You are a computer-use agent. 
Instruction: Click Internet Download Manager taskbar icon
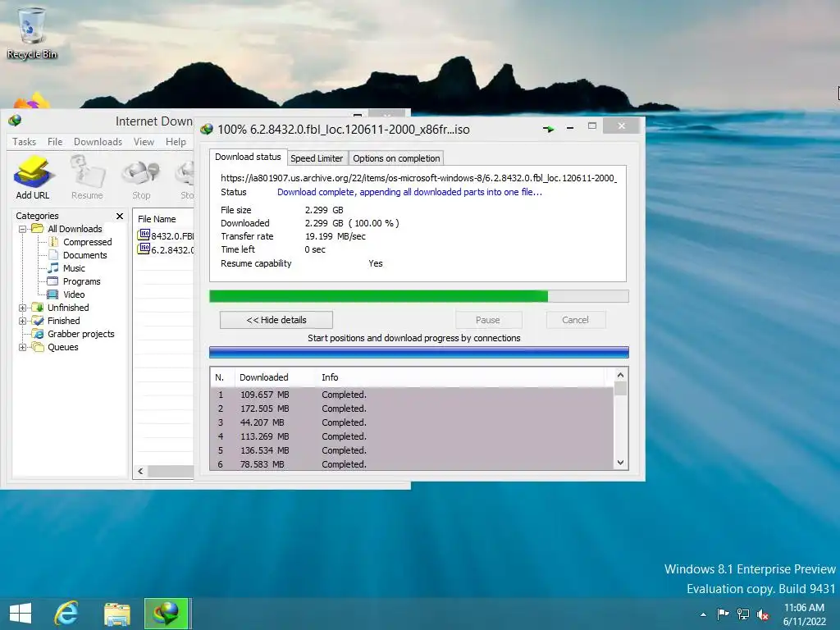(x=166, y=614)
